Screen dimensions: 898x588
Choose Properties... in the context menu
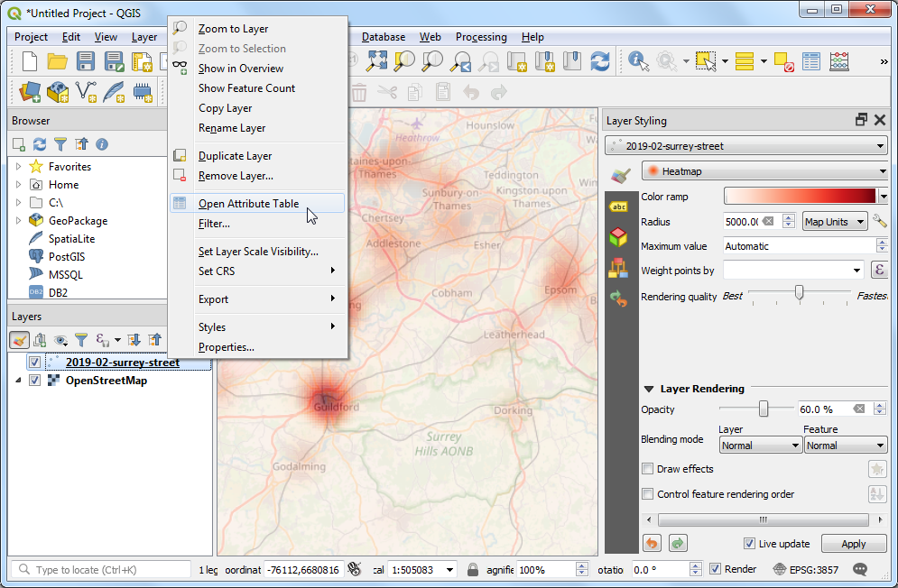click(x=227, y=347)
